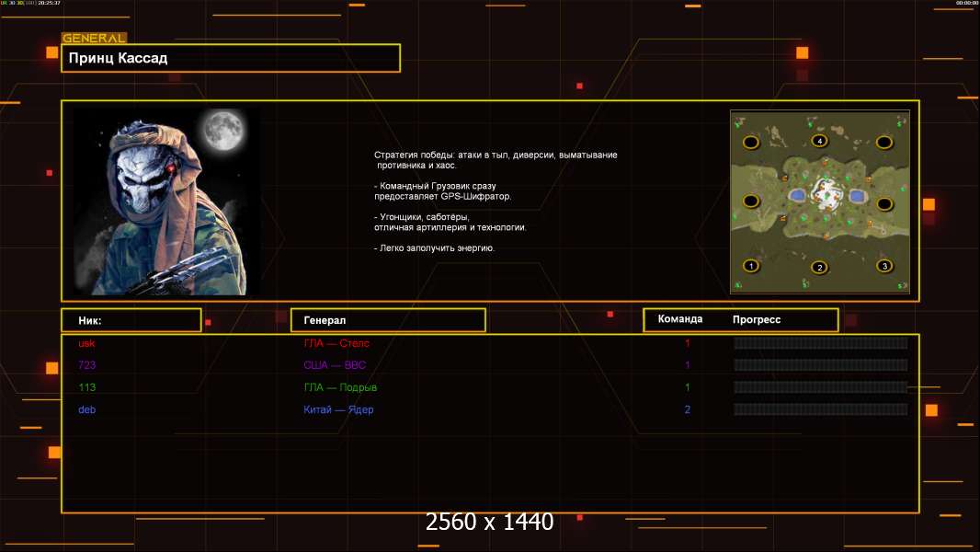Click usk's loading progress bar
The image size is (980, 552).
click(821, 342)
